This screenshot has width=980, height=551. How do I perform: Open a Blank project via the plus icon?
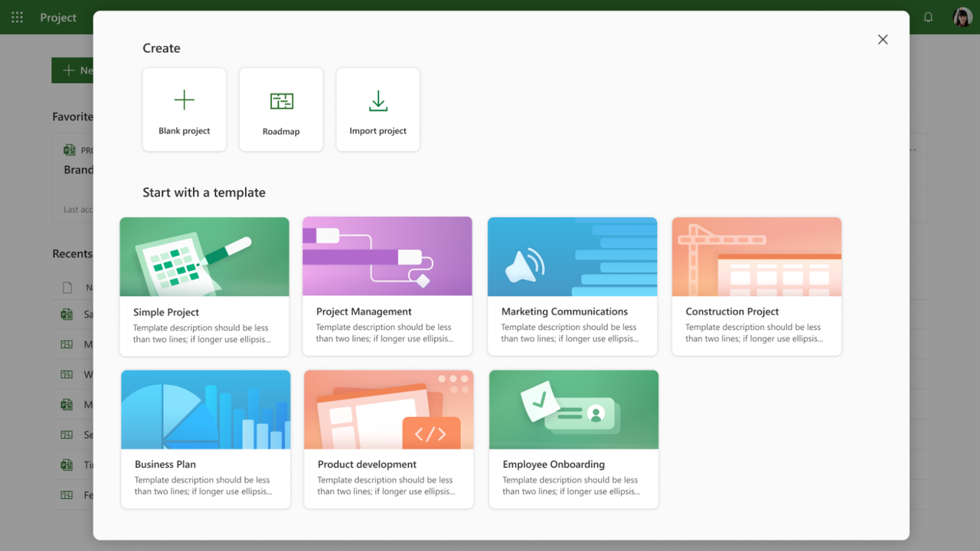point(184,100)
